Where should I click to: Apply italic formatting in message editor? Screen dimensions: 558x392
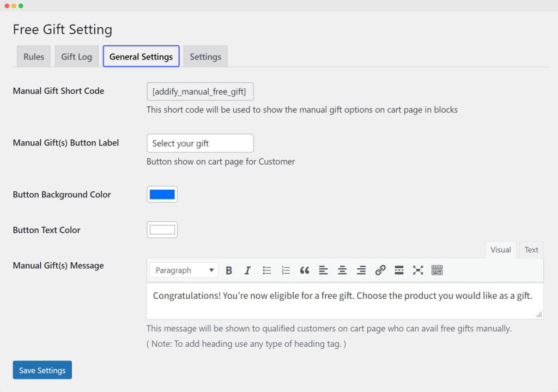point(247,270)
